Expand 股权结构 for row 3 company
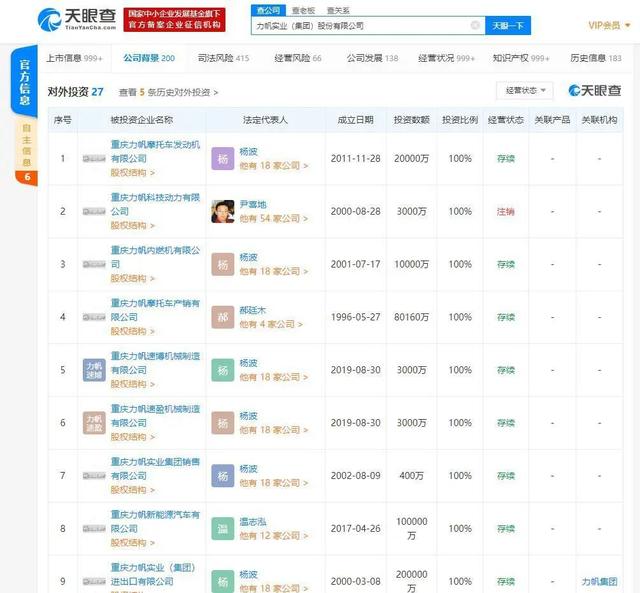 [x=133, y=278]
